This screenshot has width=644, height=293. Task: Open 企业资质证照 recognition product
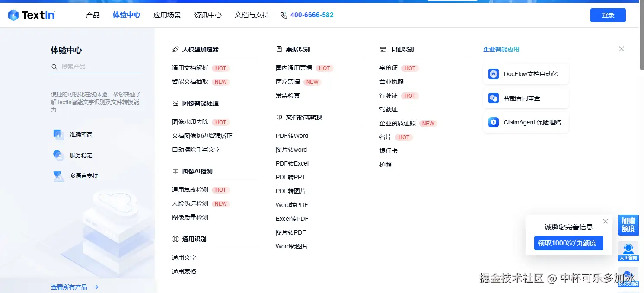pos(398,124)
